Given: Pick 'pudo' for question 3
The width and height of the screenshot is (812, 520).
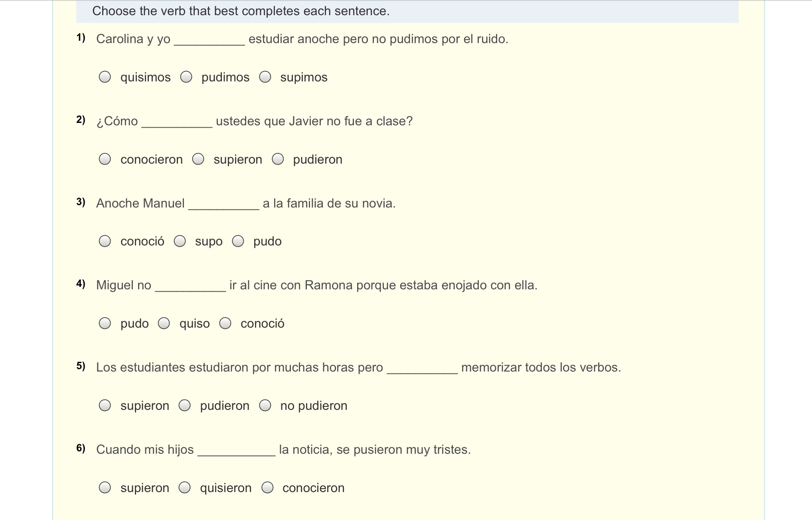Looking at the screenshot, I should [238, 241].
